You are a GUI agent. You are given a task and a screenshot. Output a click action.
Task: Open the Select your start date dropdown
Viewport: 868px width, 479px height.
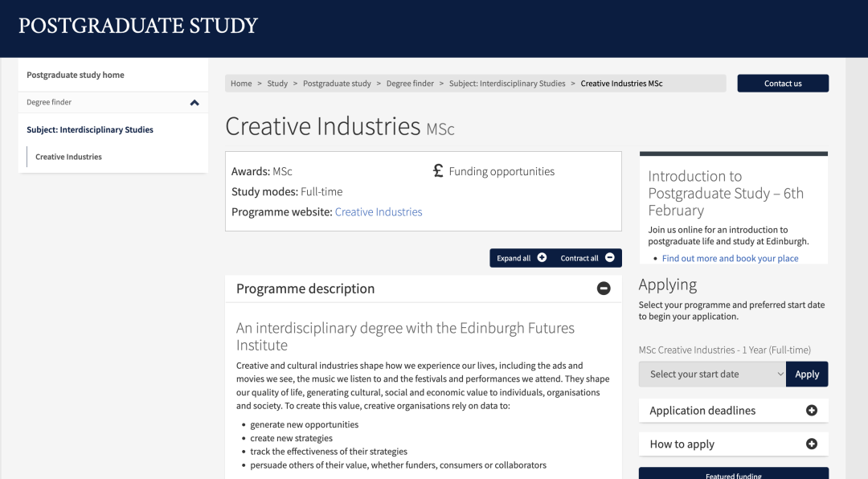pyautogui.click(x=712, y=375)
